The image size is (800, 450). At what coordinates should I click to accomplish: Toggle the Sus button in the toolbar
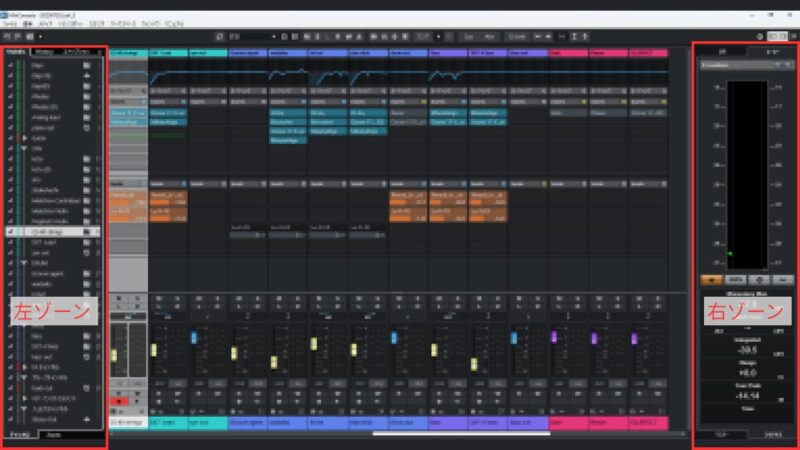468,37
